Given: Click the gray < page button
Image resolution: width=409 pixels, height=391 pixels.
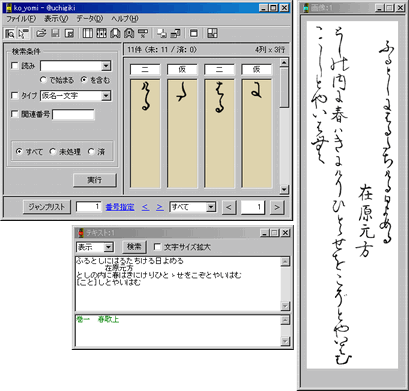Looking at the screenshot, I should coord(229,207).
